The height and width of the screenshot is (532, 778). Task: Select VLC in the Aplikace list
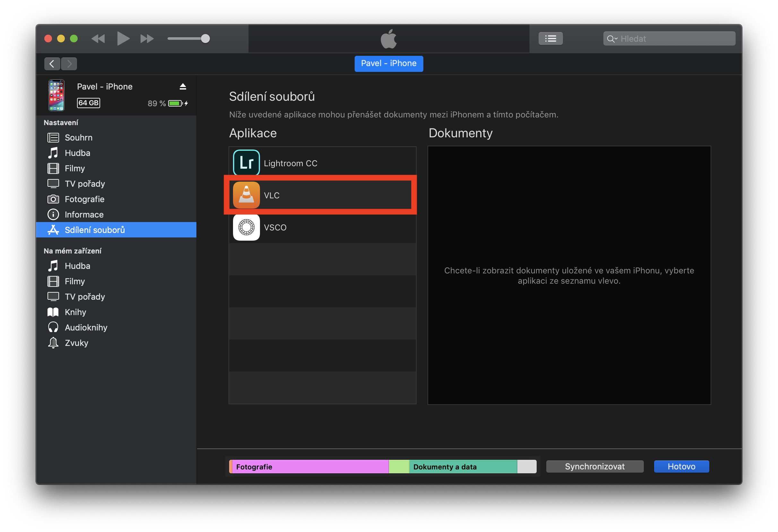(x=322, y=195)
